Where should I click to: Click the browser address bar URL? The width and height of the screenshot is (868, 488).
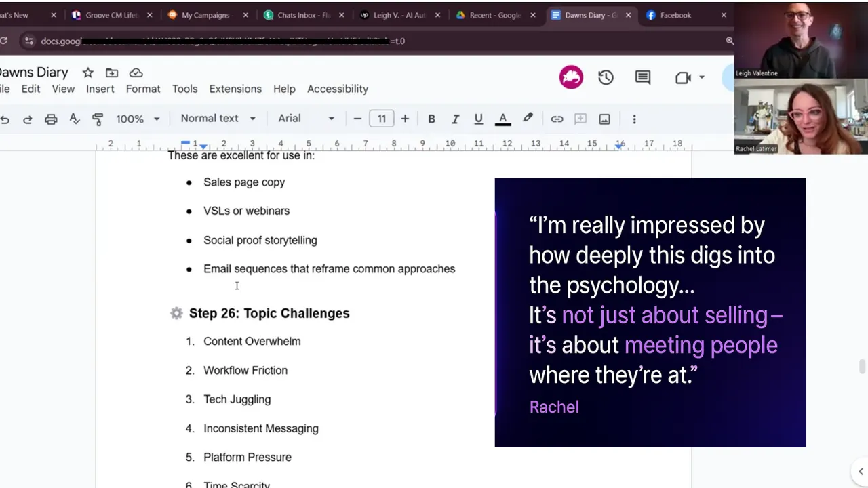pyautogui.click(x=224, y=41)
